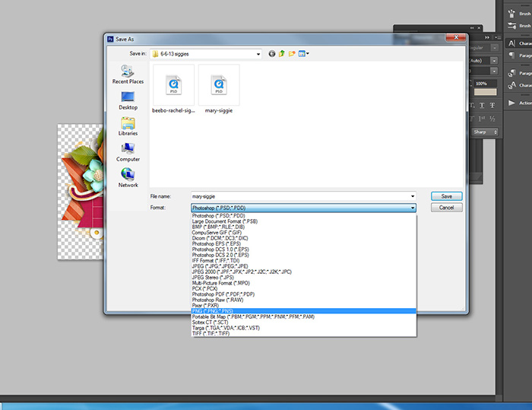The height and width of the screenshot is (410, 532).
Task: Choose IFF Format (*.IFF;*.TDI)
Action: tap(303, 261)
